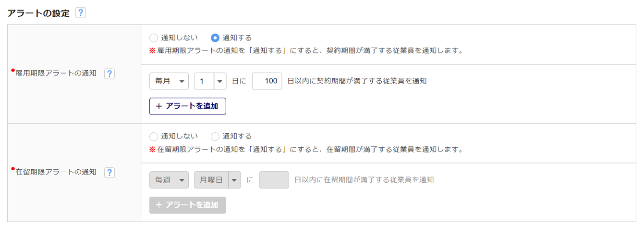Open the 毎月 frequency dropdown
Screen dimensions: 644x227
coord(169,81)
